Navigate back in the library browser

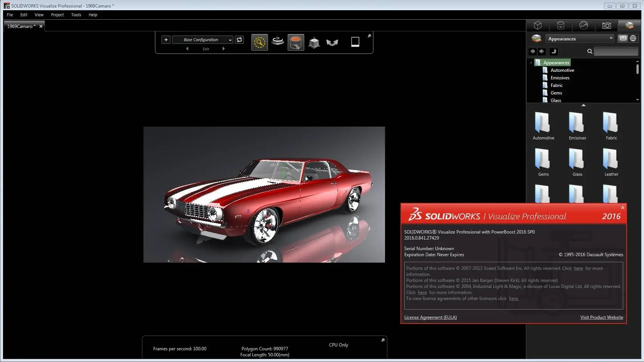(x=533, y=51)
